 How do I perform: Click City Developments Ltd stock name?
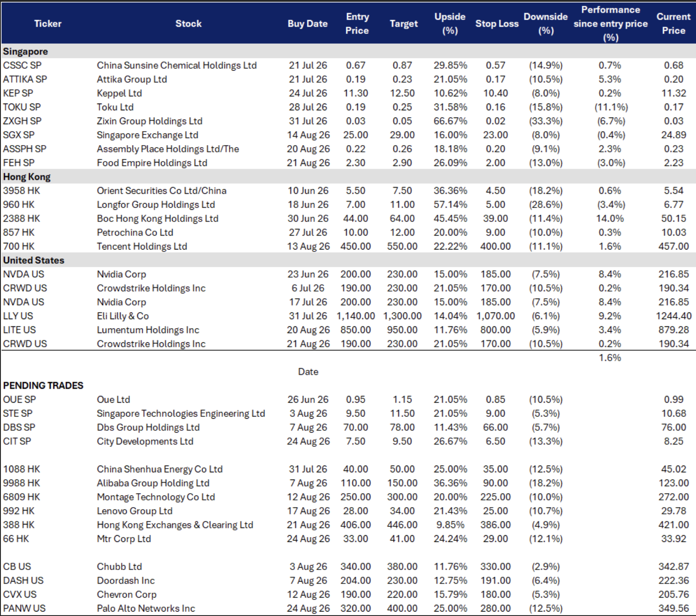[145, 441]
